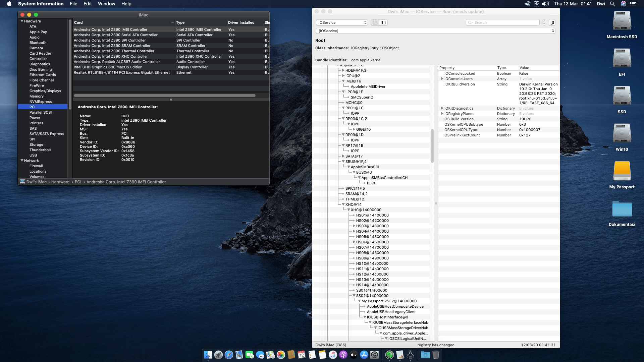The height and width of the screenshot is (362, 644).
Task: Collapse the XHC@14000000 tree node
Action: [348, 210]
